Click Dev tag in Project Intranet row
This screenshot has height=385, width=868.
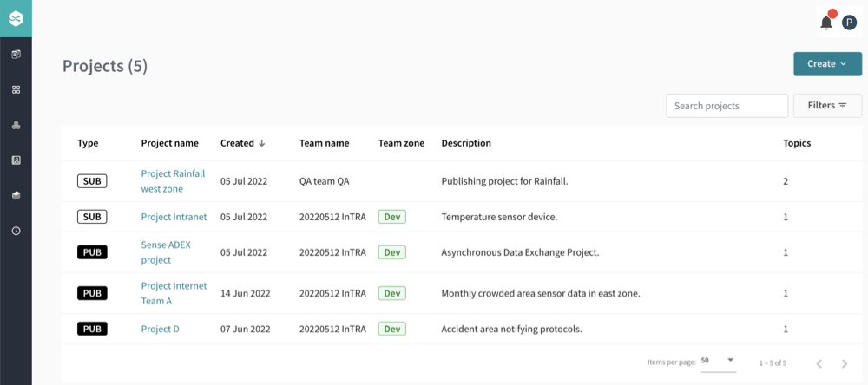pyautogui.click(x=392, y=217)
